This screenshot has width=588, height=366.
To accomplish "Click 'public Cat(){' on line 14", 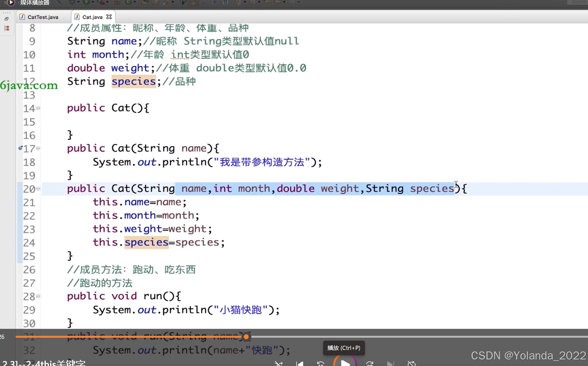I will coord(108,108).
